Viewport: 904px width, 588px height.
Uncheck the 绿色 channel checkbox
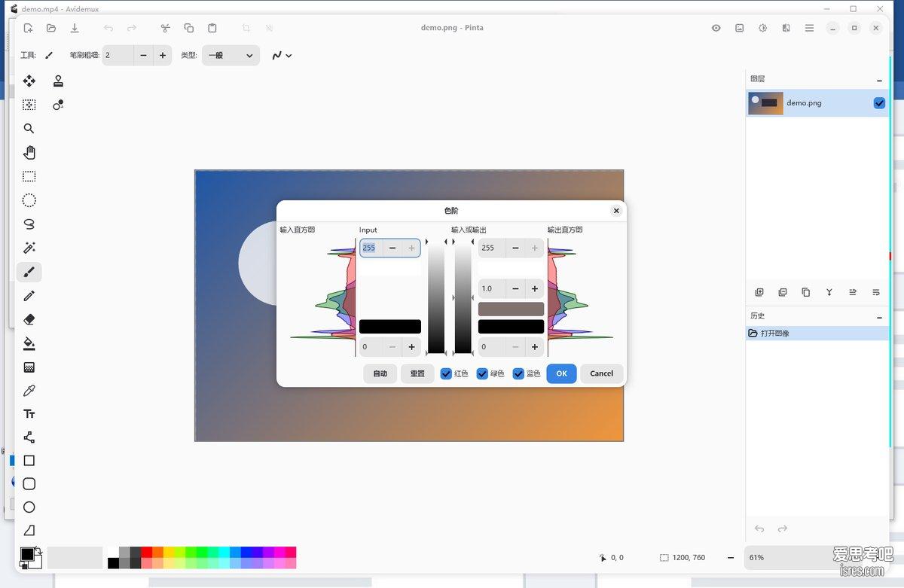tap(482, 373)
